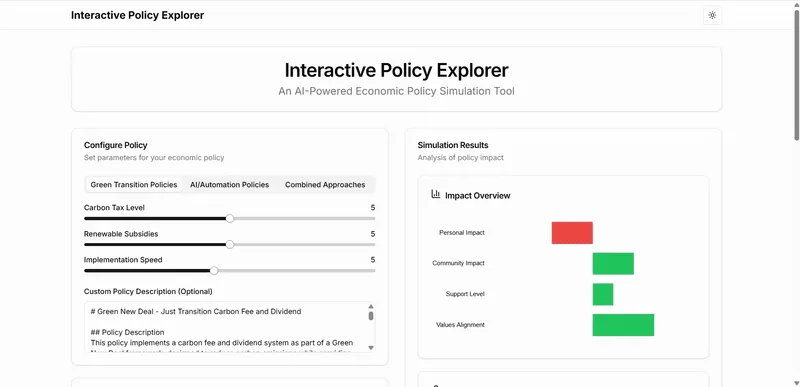Image resolution: width=800 pixels, height=387 pixels.
Task: Click the 'Analysis of policy impact' text
Action: point(461,158)
